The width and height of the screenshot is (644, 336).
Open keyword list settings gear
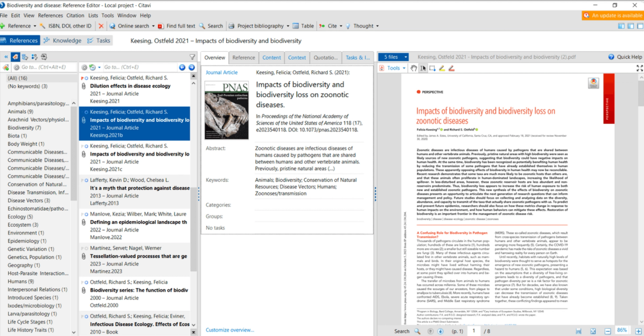point(16,67)
